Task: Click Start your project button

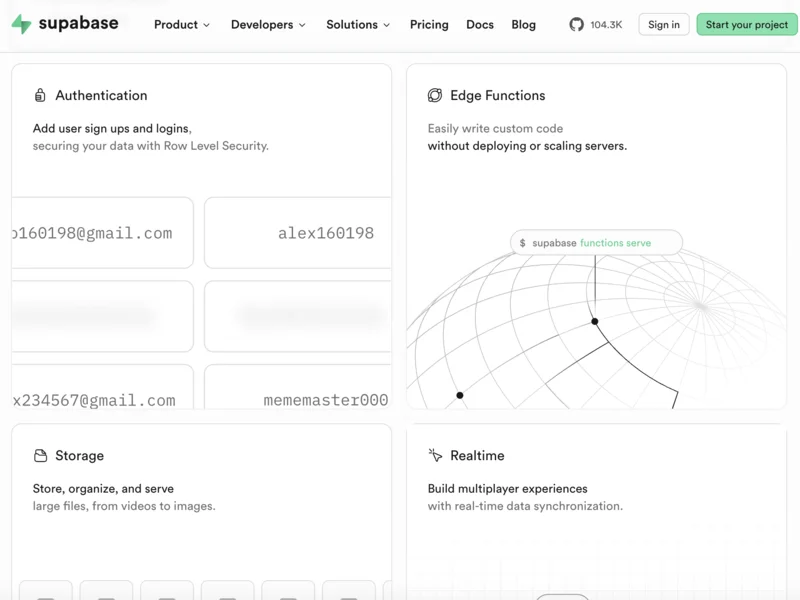Action: [747, 24]
